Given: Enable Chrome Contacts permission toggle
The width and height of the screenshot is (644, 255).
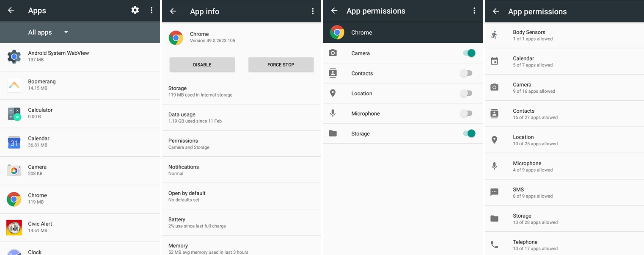Looking at the screenshot, I should [x=466, y=73].
